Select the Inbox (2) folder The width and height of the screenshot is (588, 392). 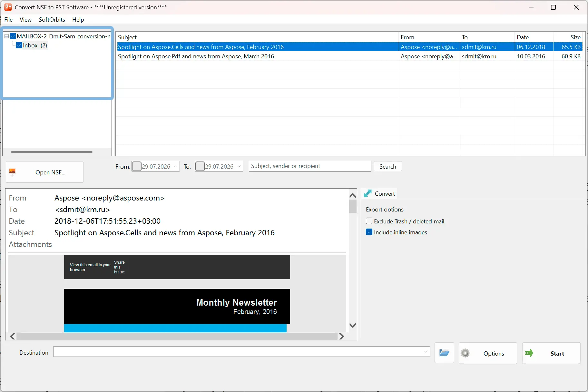35,45
